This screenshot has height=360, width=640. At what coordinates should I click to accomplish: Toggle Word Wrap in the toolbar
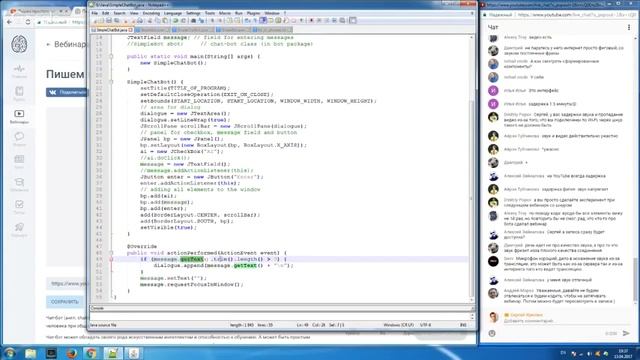coord(247,20)
